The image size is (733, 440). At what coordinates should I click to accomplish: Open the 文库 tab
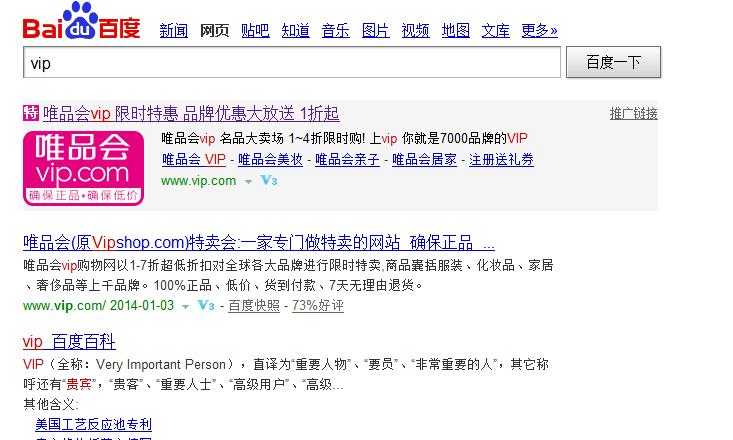(x=496, y=30)
